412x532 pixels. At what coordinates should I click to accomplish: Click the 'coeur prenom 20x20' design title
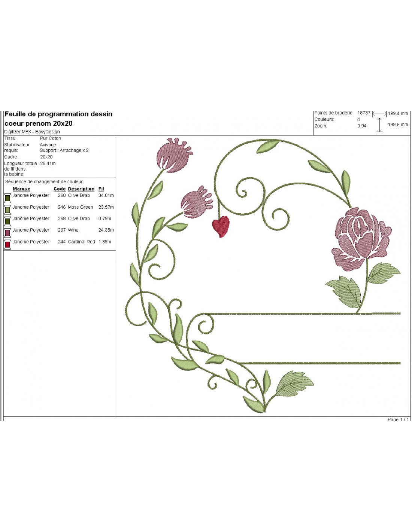pos(39,123)
